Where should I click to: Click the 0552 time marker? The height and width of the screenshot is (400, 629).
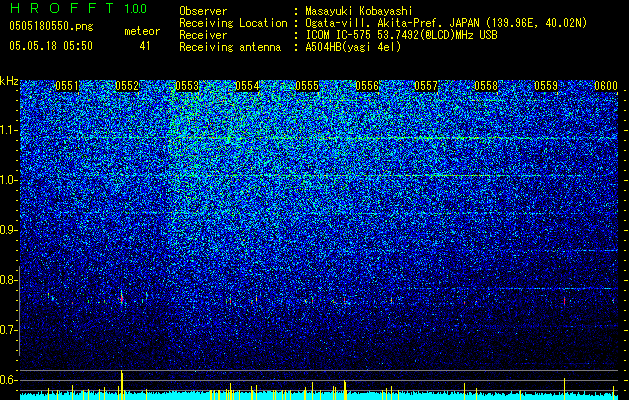[127, 86]
